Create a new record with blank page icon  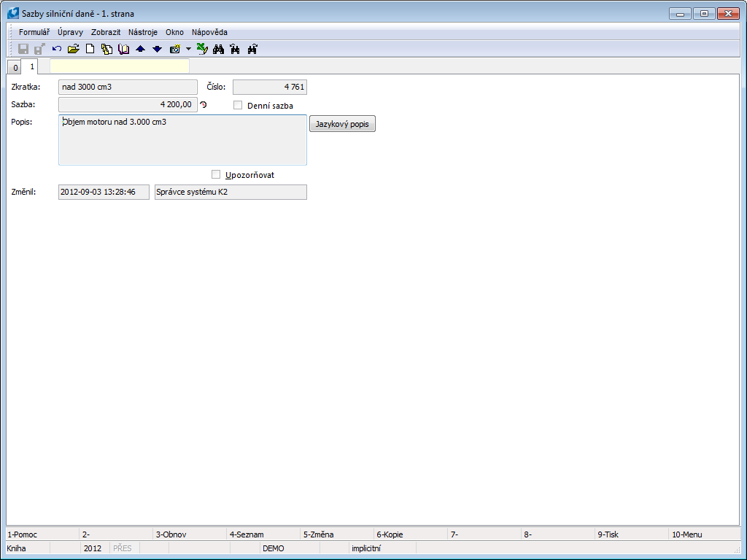click(90, 49)
